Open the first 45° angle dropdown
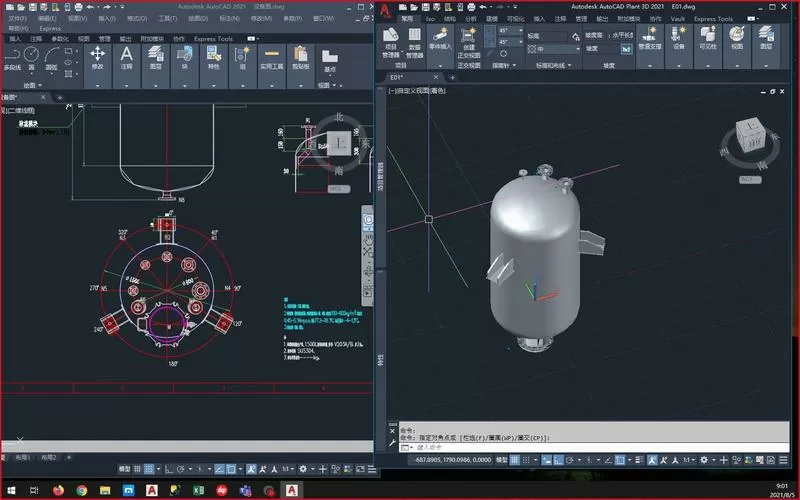 point(520,31)
